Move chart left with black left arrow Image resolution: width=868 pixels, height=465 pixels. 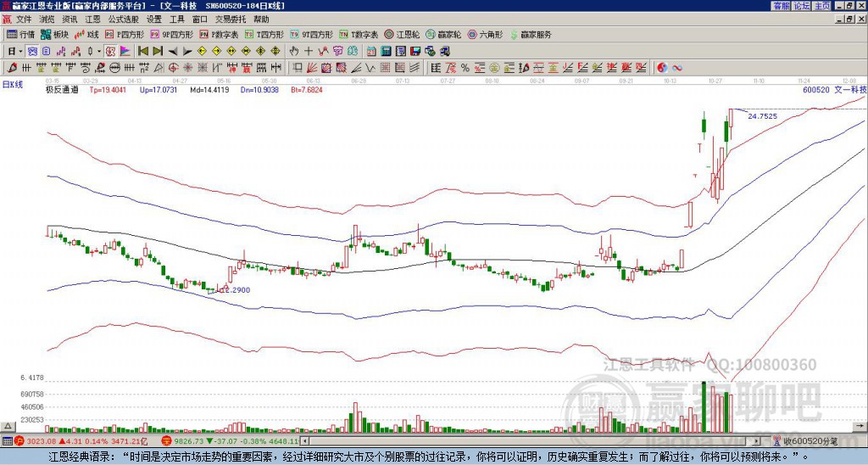coord(173,52)
